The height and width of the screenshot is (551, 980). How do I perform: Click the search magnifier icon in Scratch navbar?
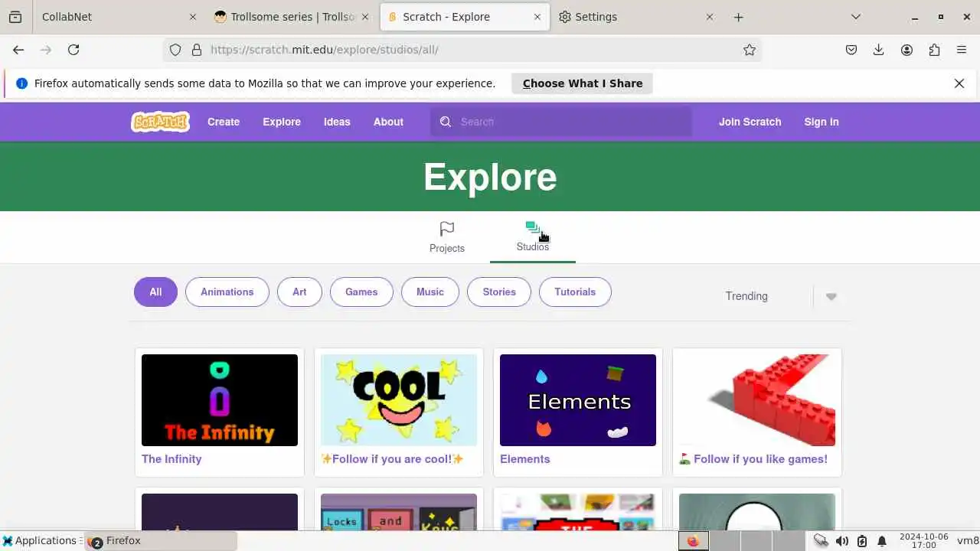point(446,122)
